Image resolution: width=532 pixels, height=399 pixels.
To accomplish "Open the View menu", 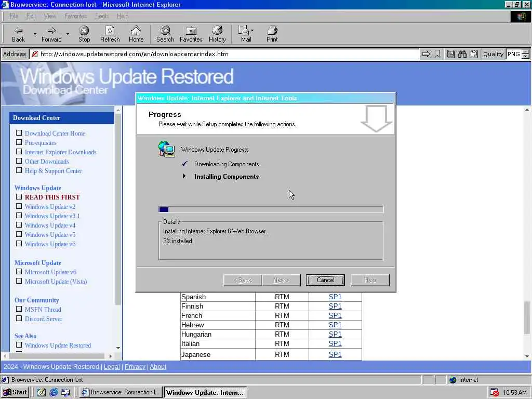I will pyautogui.click(x=50, y=16).
